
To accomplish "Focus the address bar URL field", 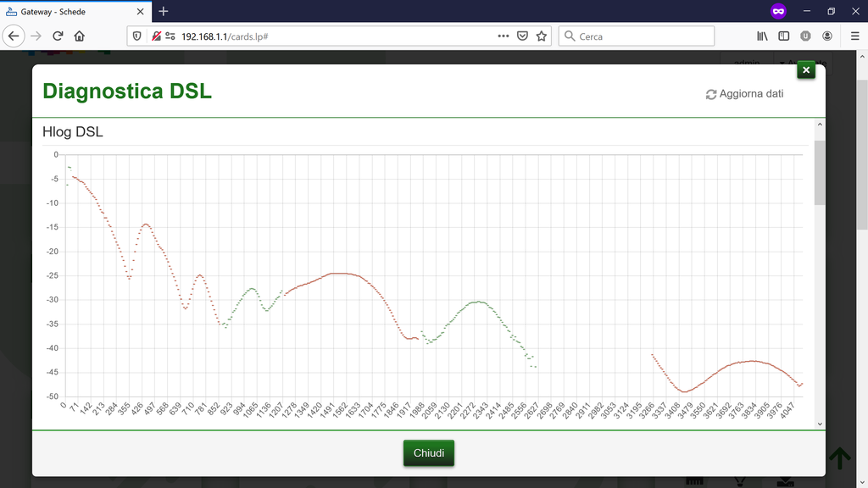I will (x=337, y=36).
